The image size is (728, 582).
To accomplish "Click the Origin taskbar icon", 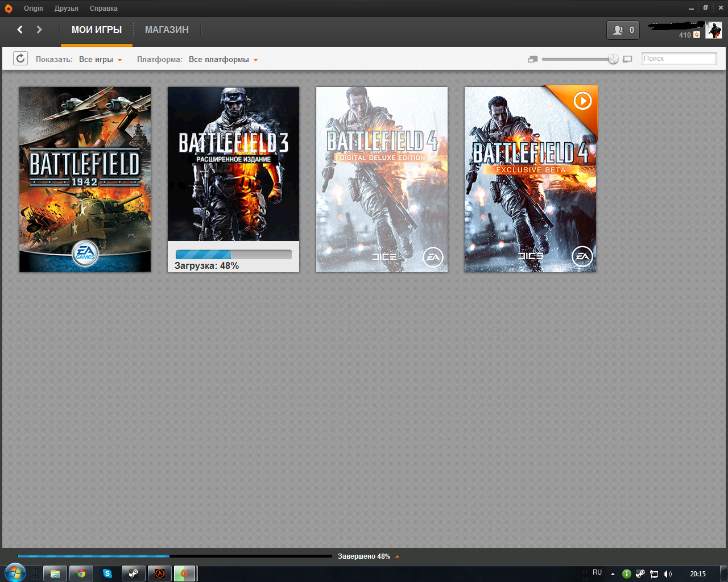I will click(185, 574).
